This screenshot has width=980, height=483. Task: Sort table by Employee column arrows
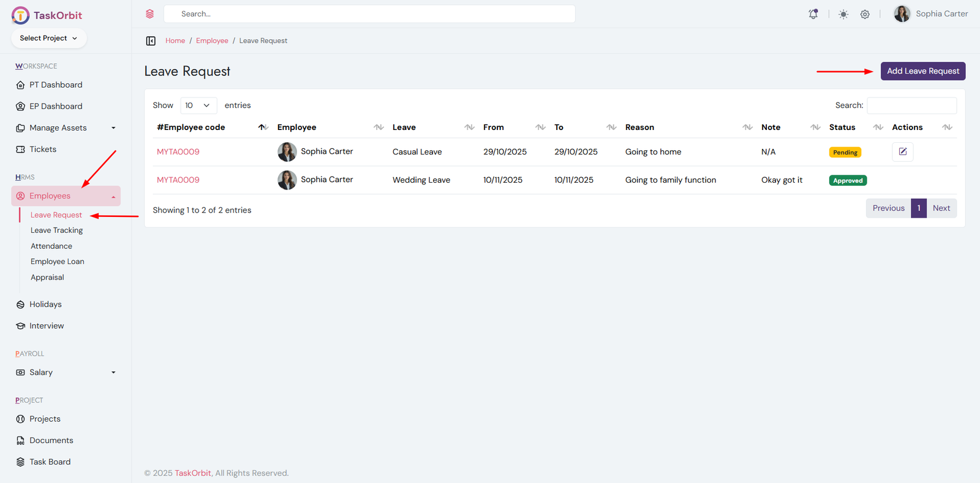[379, 127]
